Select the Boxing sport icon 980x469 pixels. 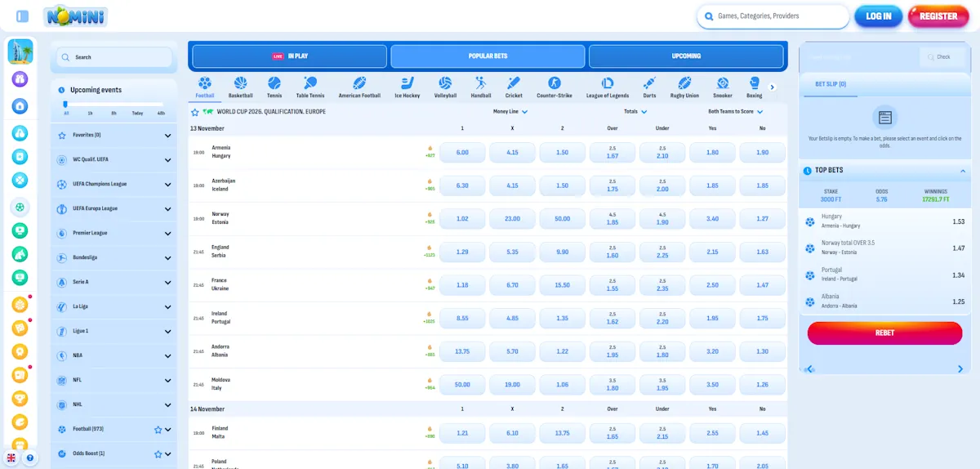[x=755, y=83]
